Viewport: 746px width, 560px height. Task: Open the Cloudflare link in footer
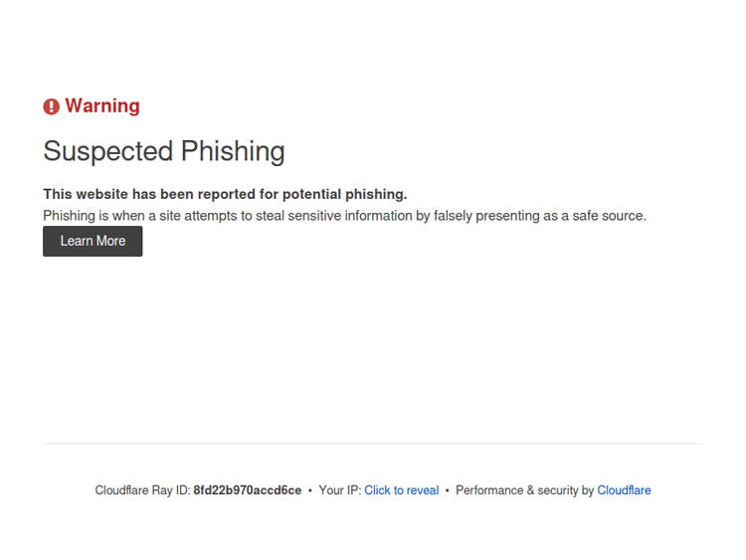(624, 490)
